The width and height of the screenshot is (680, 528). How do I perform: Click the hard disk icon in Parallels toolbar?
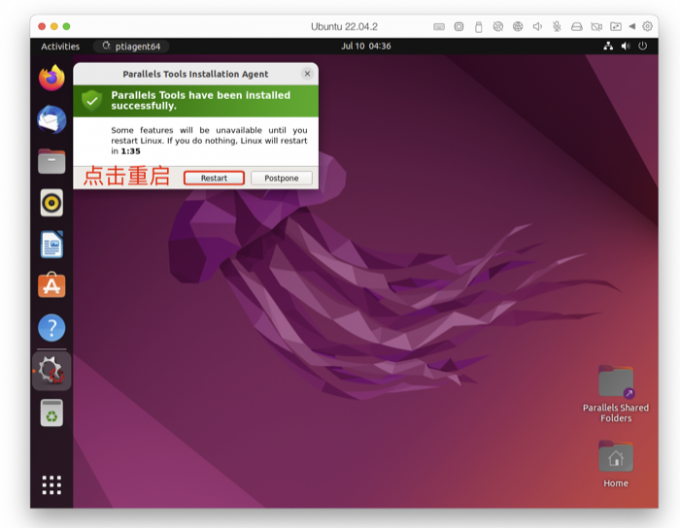[576, 27]
